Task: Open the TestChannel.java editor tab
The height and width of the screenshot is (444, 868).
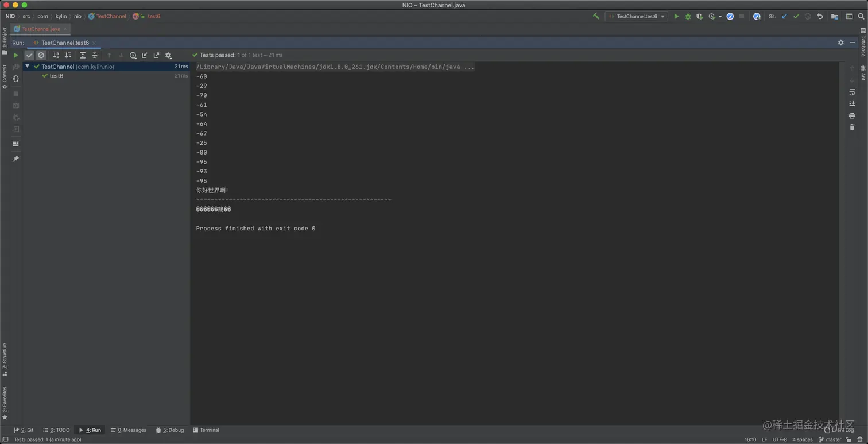Action: tap(41, 29)
